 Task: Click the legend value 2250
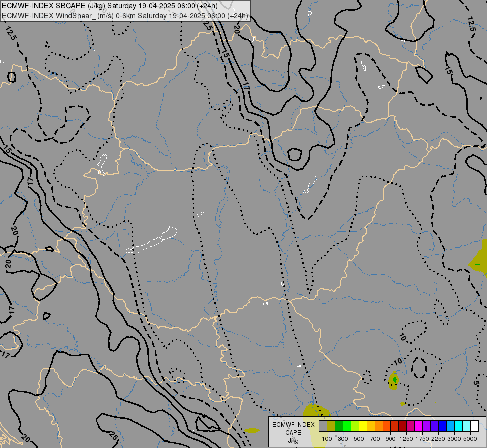438,439
